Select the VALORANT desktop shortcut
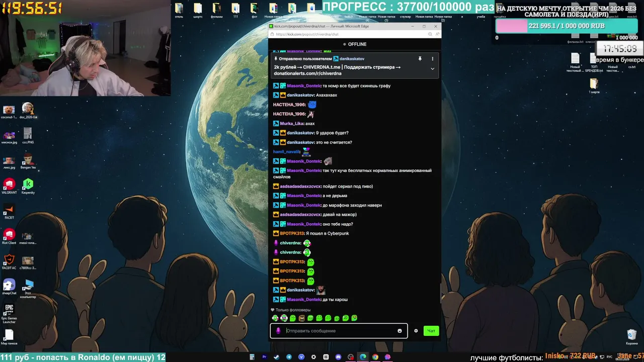The height and width of the screenshot is (362, 644). click(x=9, y=186)
